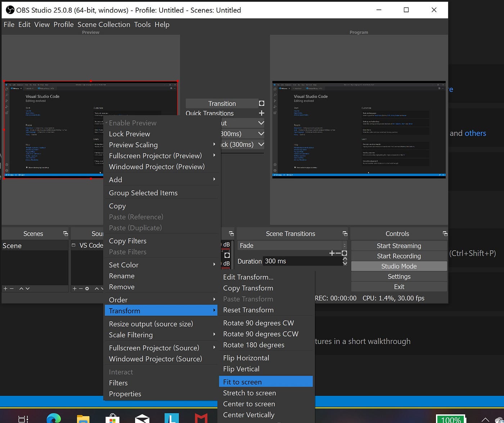Expand Fullscreen Projector (Source) submenu
Screen dimensions: 504x423
point(161,348)
